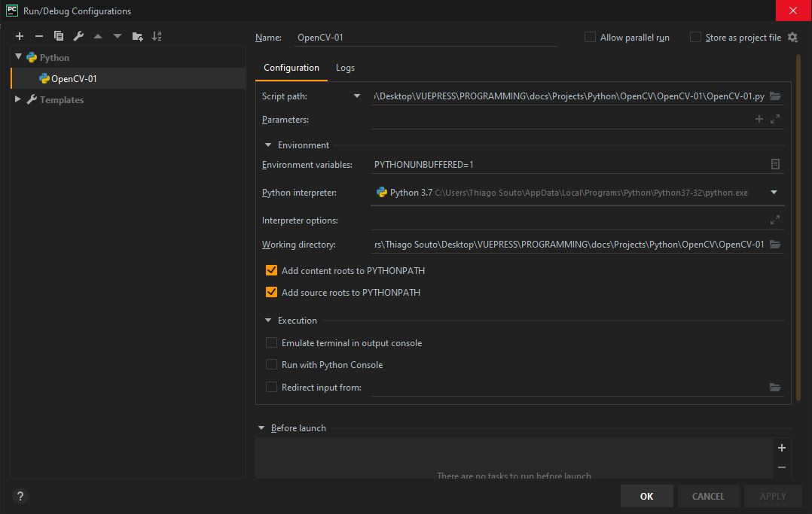Viewport: 812px width, 514px height.
Task: Click the PyCharm logo in the title bar
Action: point(11,11)
